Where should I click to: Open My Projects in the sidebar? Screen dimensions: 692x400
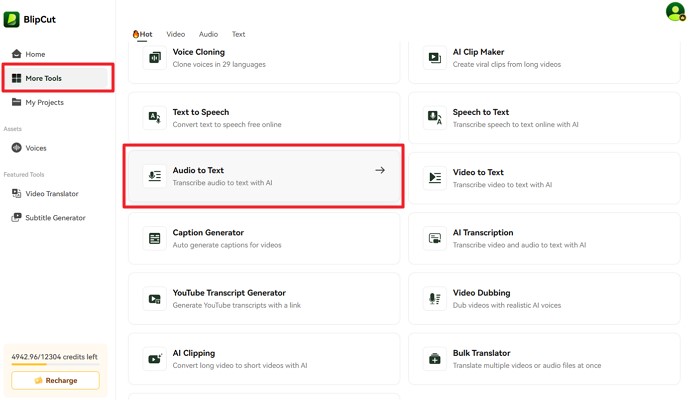click(44, 102)
